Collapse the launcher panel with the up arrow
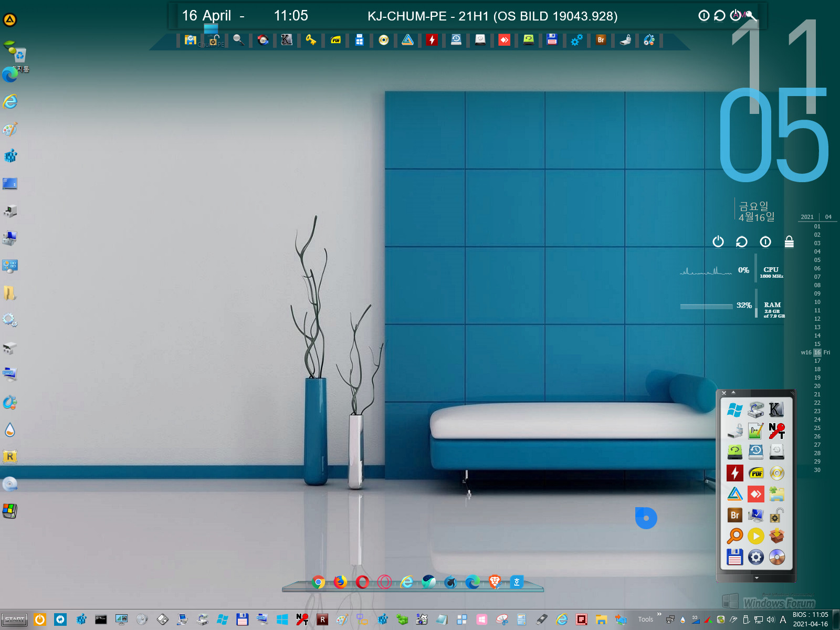Image resolution: width=840 pixels, height=630 pixels. [x=733, y=393]
